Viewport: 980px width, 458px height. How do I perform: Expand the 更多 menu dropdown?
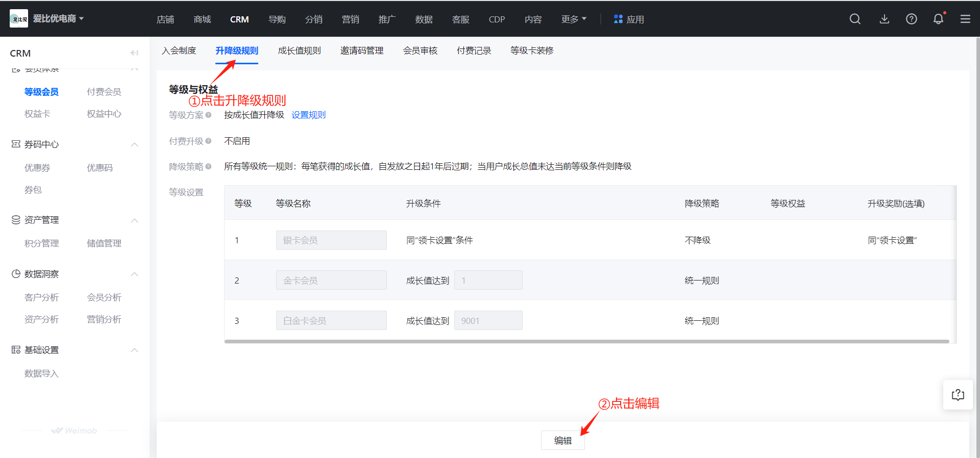point(574,19)
